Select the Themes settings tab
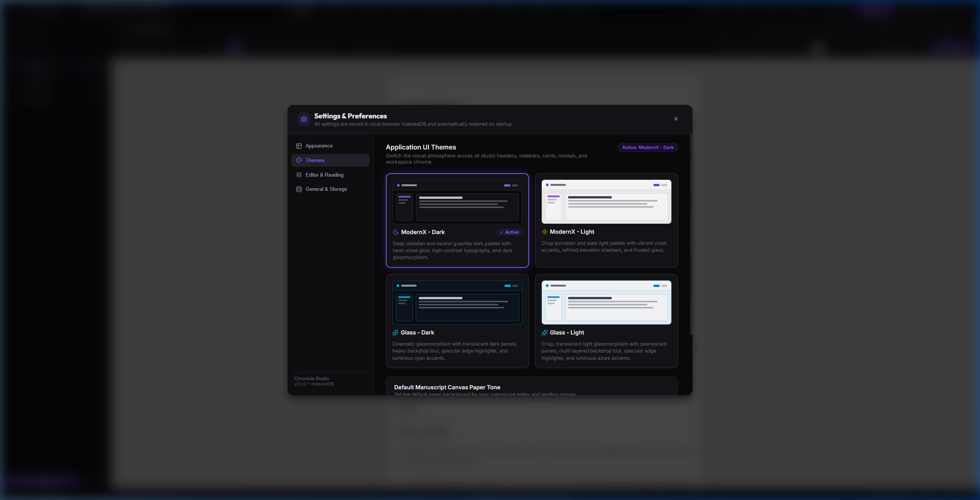Image resolution: width=980 pixels, height=500 pixels. click(330, 160)
